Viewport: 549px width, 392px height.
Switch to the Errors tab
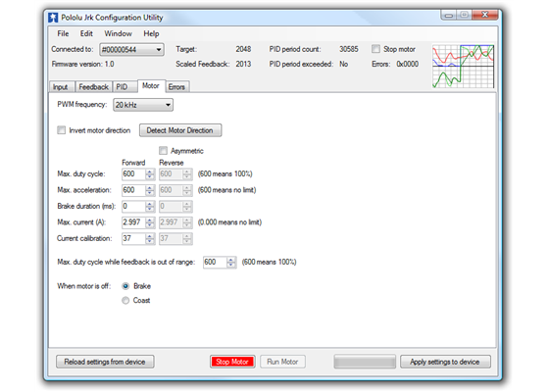(177, 87)
